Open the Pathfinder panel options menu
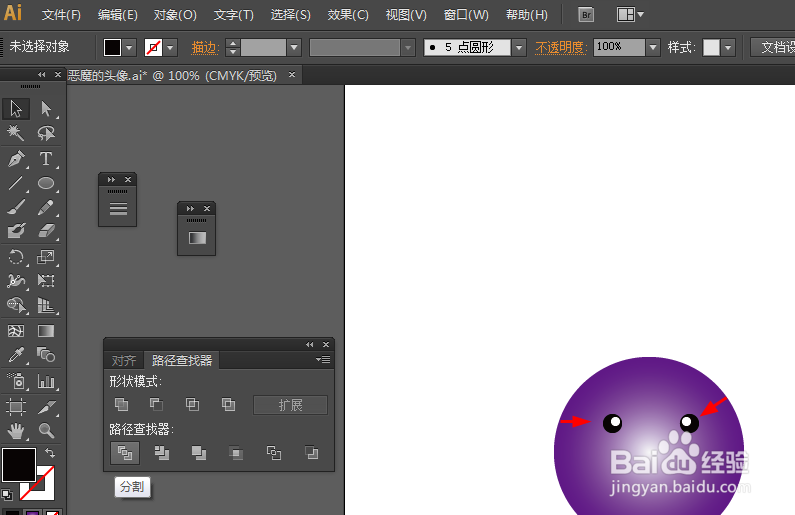 [x=323, y=359]
